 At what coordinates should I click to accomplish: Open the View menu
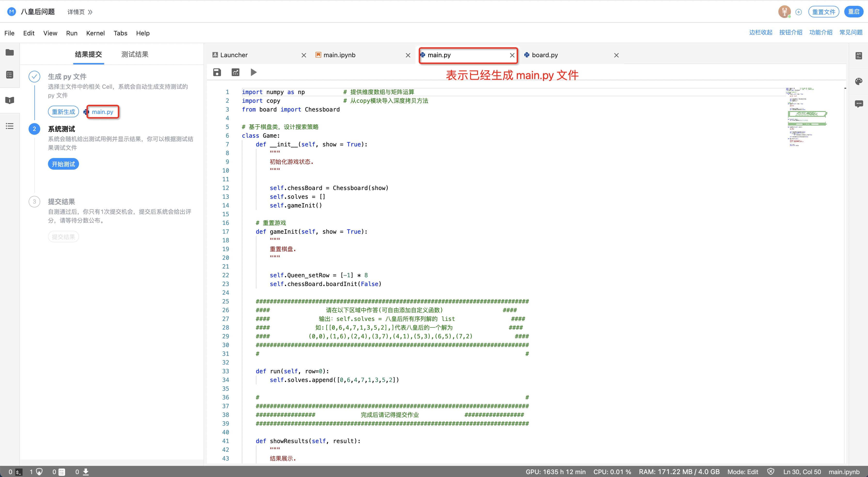[50, 33]
